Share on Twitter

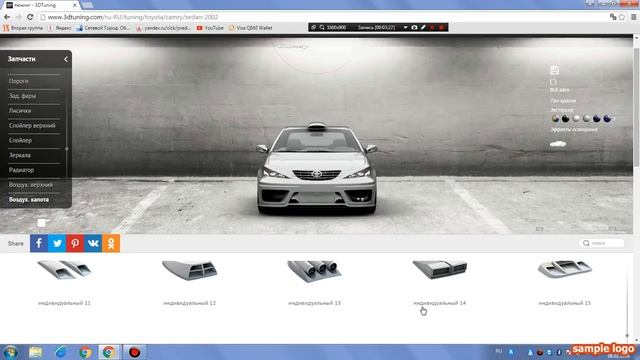click(57, 243)
